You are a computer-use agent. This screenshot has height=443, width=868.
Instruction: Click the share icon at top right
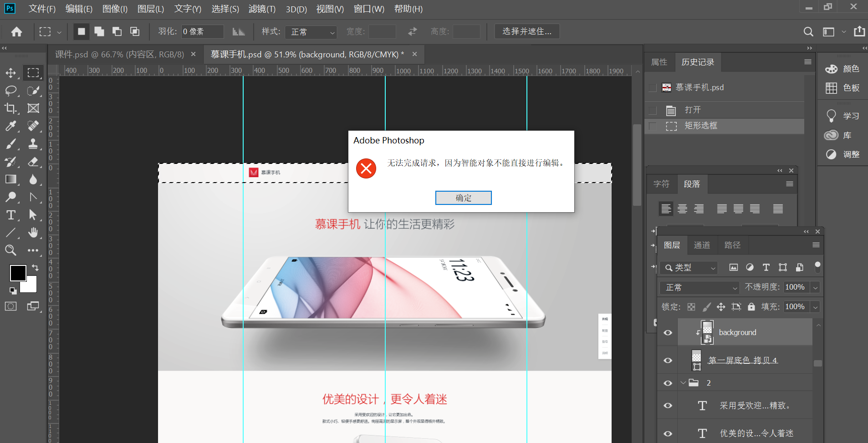click(x=859, y=31)
